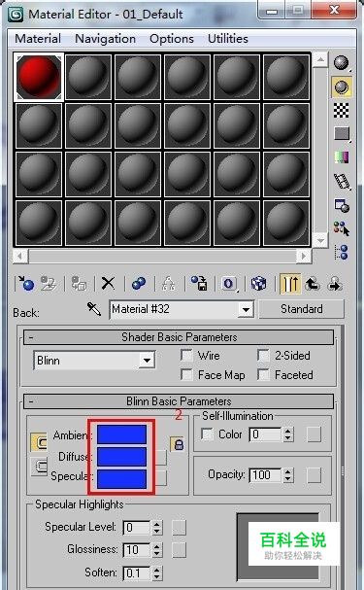Click the Make Unique icon
The width and height of the screenshot is (364, 590).
pyautogui.click(x=168, y=283)
